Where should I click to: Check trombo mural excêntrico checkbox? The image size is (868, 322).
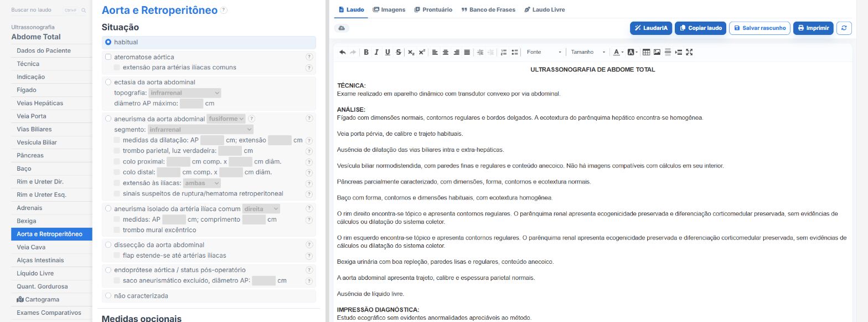click(117, 230)
